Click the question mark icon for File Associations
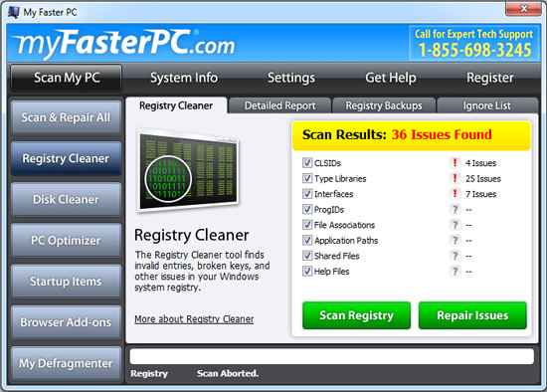This screenshot has height=392, width=547. pyautogui.click(x=455, y=225)
